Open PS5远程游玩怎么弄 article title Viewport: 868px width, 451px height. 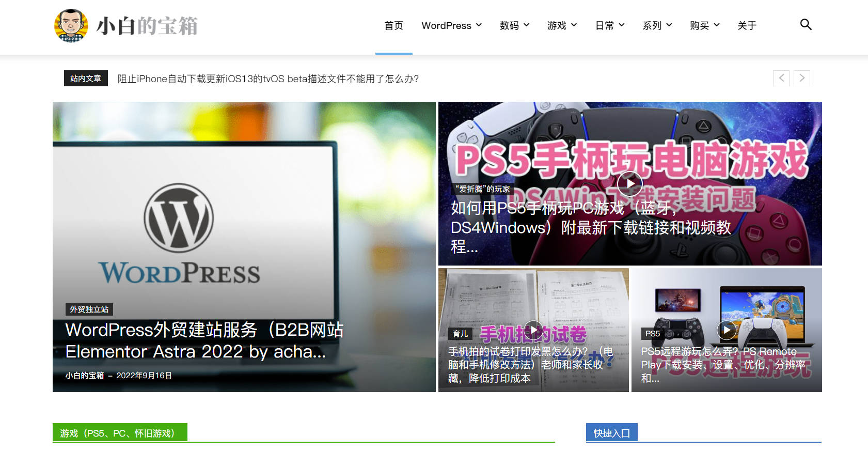pyautogui.click(x=723, y=365)
